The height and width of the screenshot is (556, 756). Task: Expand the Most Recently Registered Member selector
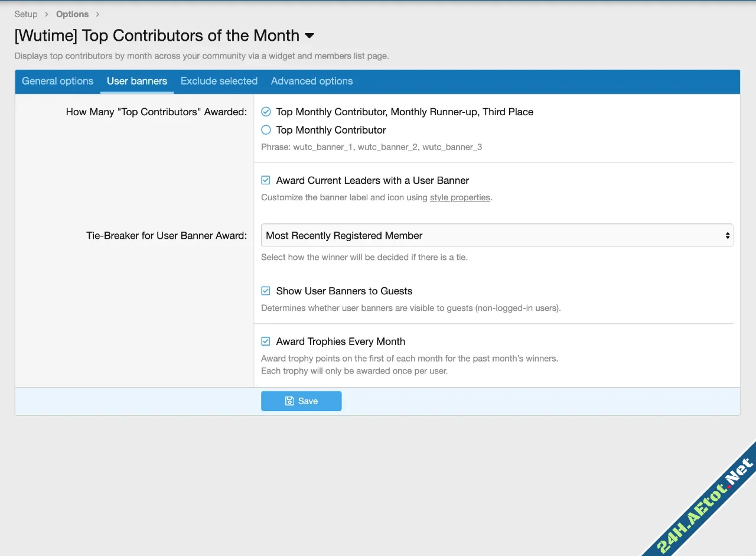[496, 235]
